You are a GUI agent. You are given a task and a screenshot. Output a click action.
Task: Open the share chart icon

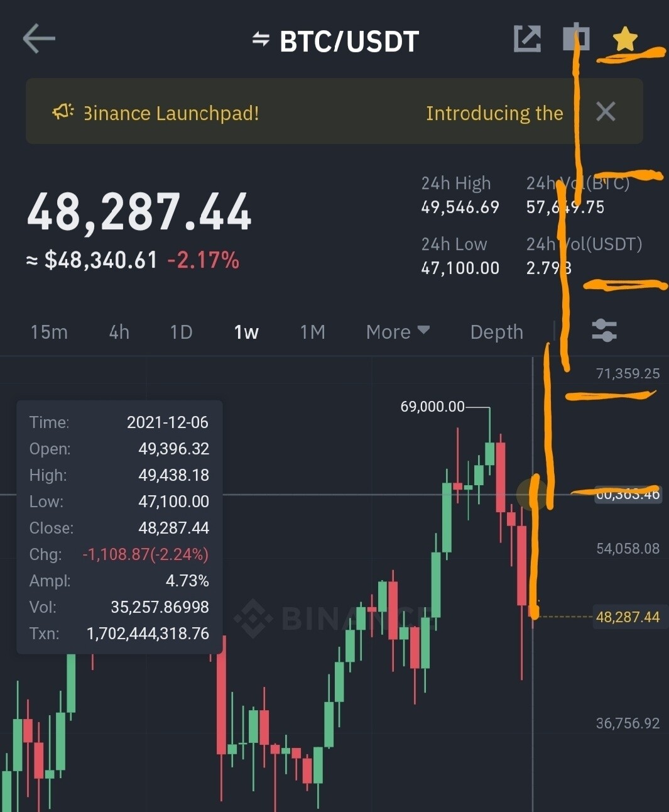click(526, 39)
